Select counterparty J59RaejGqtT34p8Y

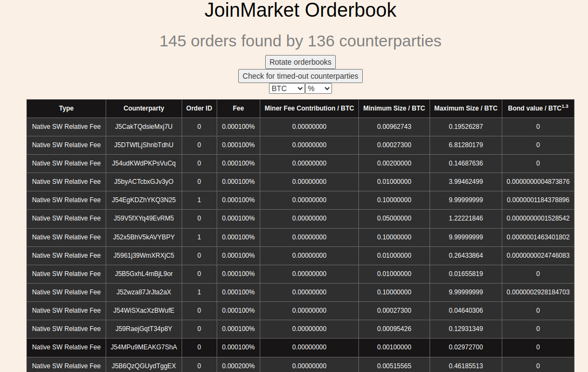pyautogui.click(x=143, y=329)
